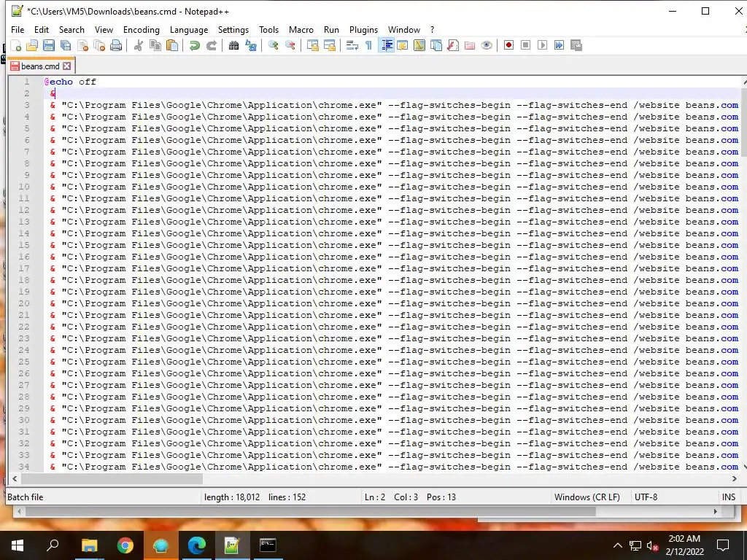Click the Close document toolbar icon

pos(82,45)
